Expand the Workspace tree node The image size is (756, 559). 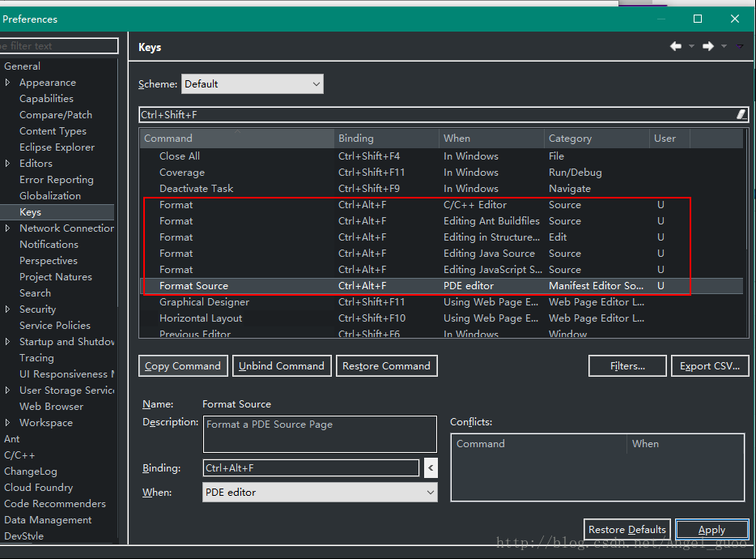pyautogui.click(x=7, y=422)
